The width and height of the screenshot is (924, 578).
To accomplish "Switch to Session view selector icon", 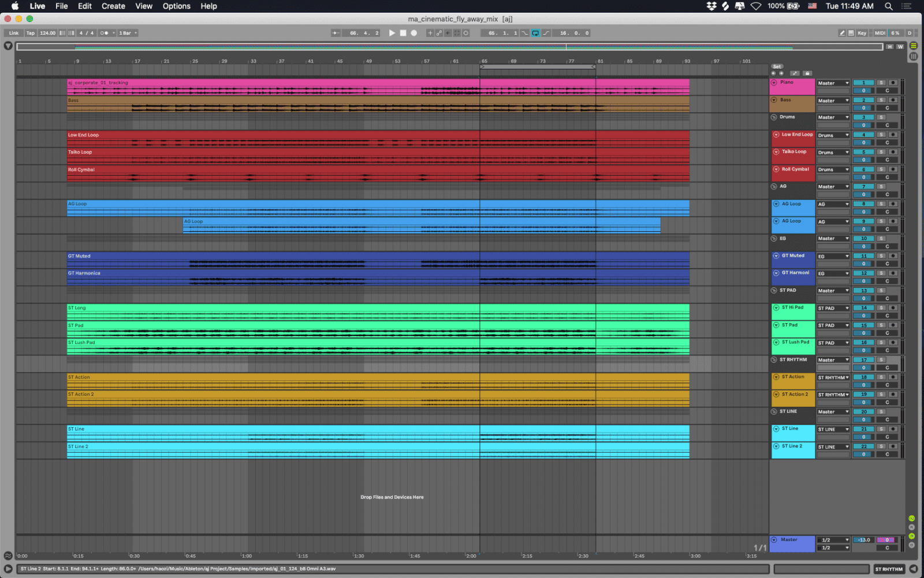I will tap(913, 56).
